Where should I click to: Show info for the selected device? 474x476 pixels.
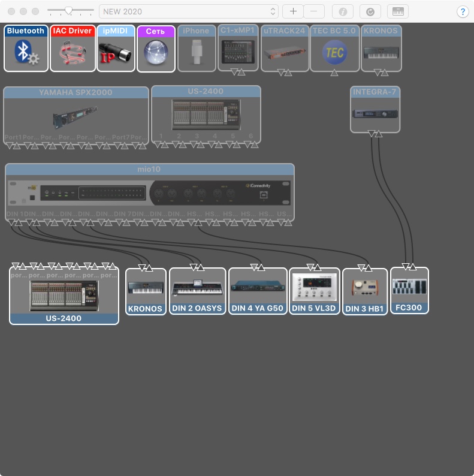343,11
